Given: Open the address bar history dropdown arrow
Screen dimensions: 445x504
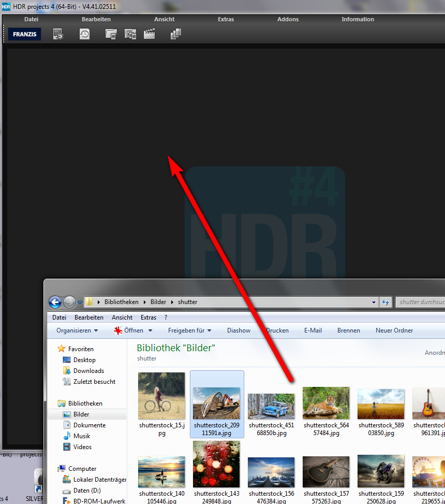Looking at the screenshot, I should pyautogui.click(x=374, y=302).
